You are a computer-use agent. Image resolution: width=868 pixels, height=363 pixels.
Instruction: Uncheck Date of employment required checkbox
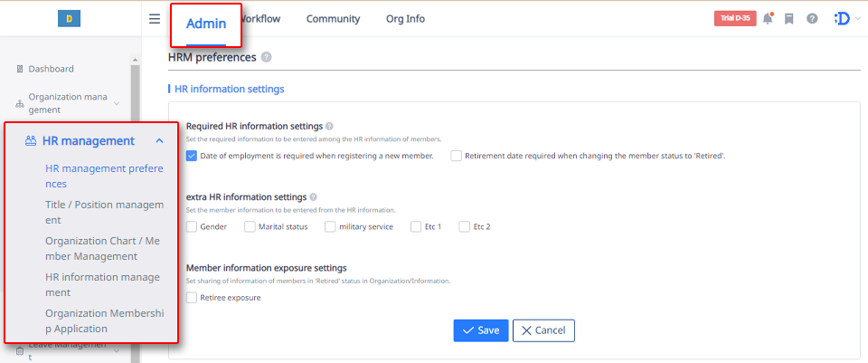[x=192, y=156]
